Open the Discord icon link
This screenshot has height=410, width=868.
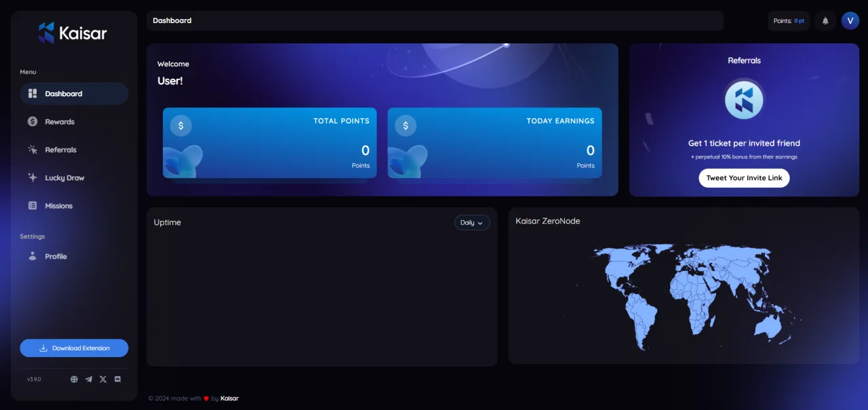point(117,380)
